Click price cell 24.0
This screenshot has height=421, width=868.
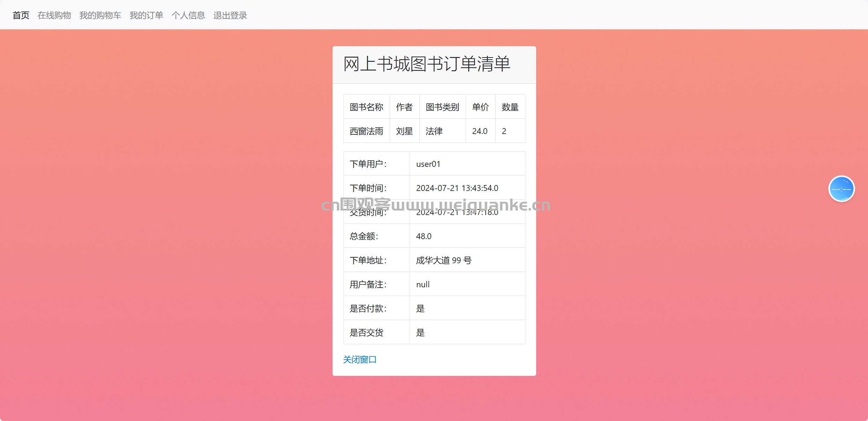click(x=481, y=131)
